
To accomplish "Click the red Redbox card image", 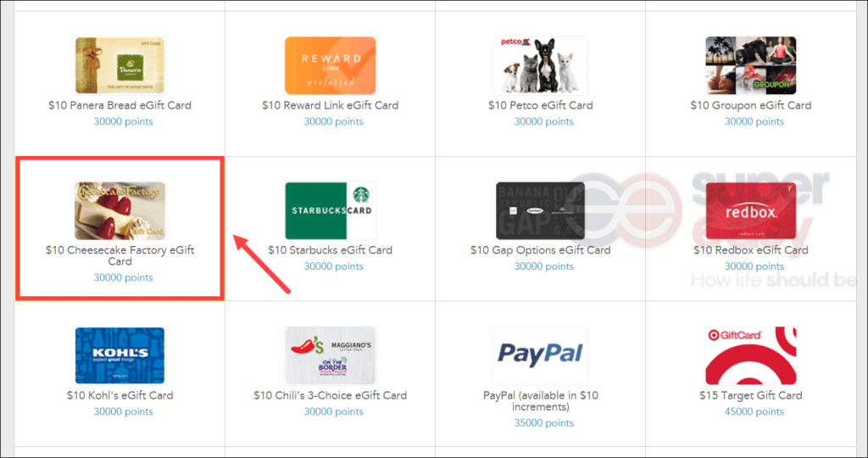I will (751, 210).
